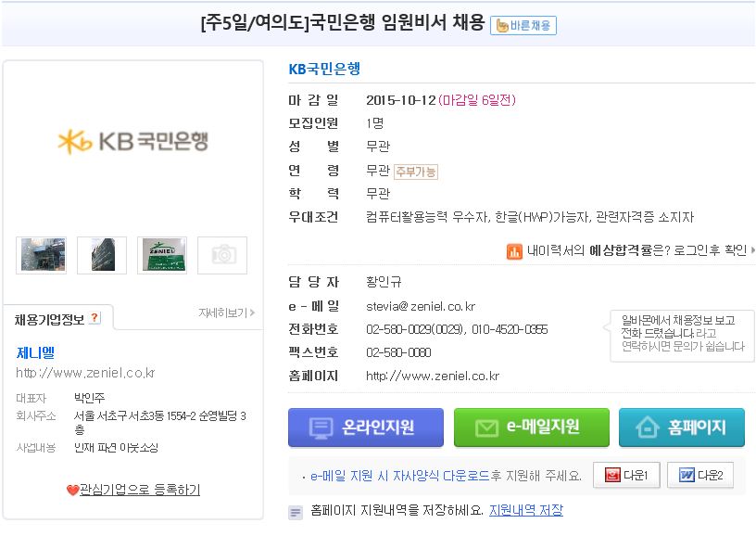Click the 바른채용 badge next to title
This screenshot has height=536, width=756.
pyautogui.click(x=523, y=25)
